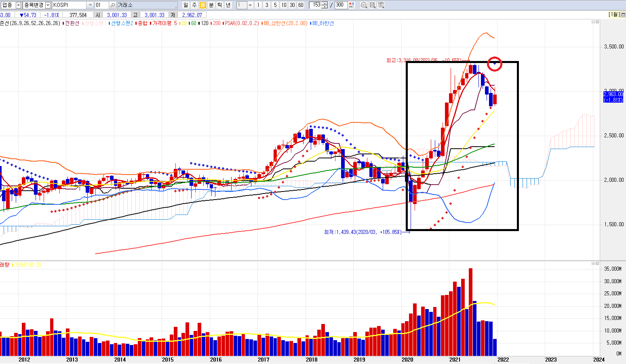Maximize the volume pane
Screen dimensions: 626x364
593,263
